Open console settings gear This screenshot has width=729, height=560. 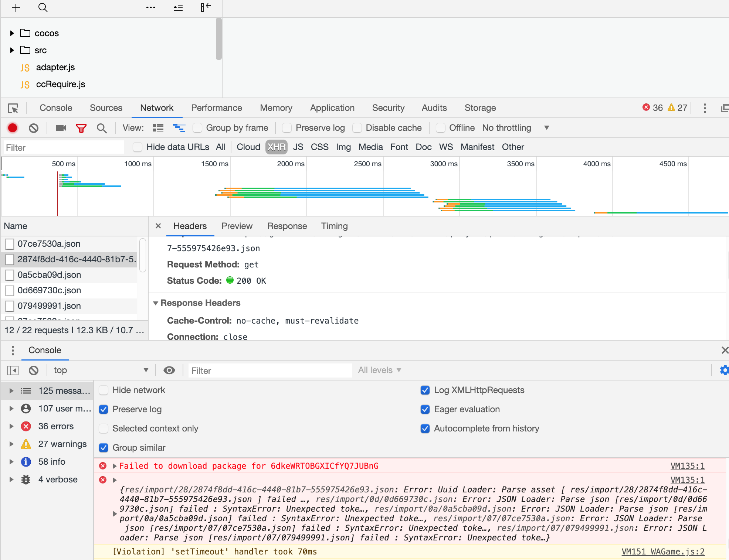724,370
